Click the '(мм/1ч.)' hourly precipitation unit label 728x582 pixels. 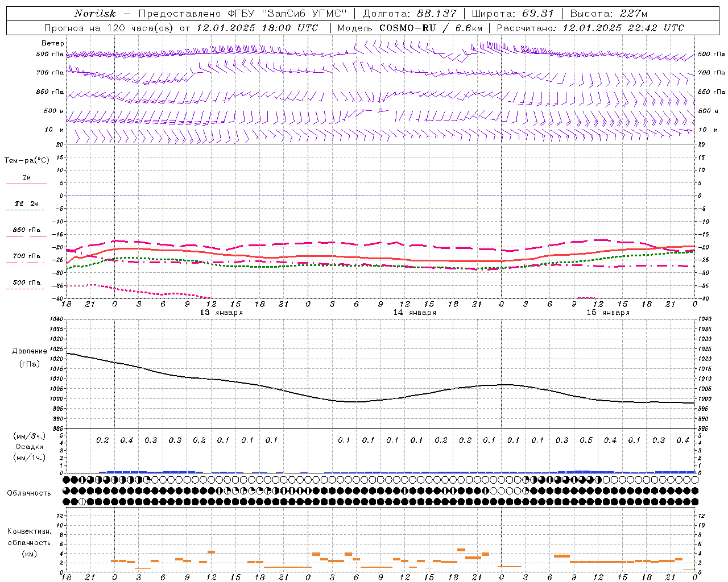(x=30, y=458)
